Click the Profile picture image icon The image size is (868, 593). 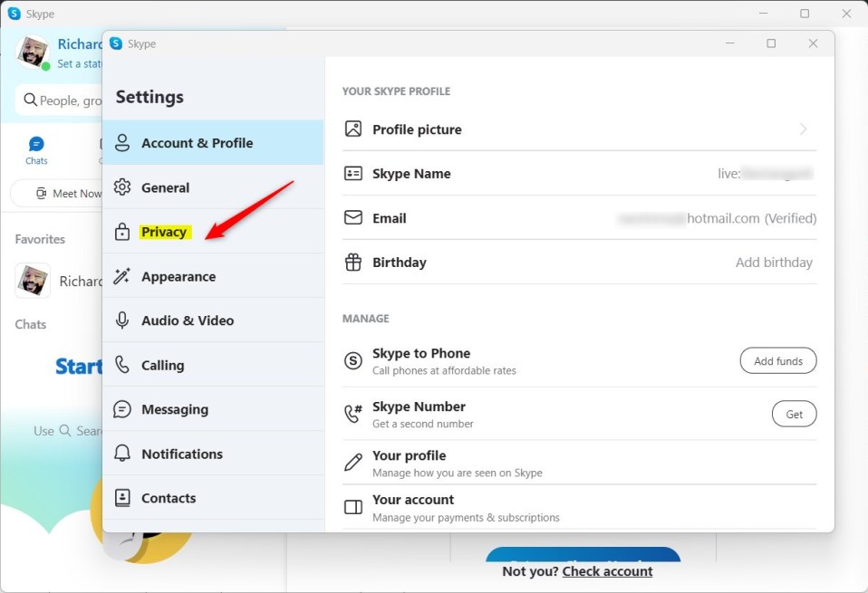pos(353,129)
